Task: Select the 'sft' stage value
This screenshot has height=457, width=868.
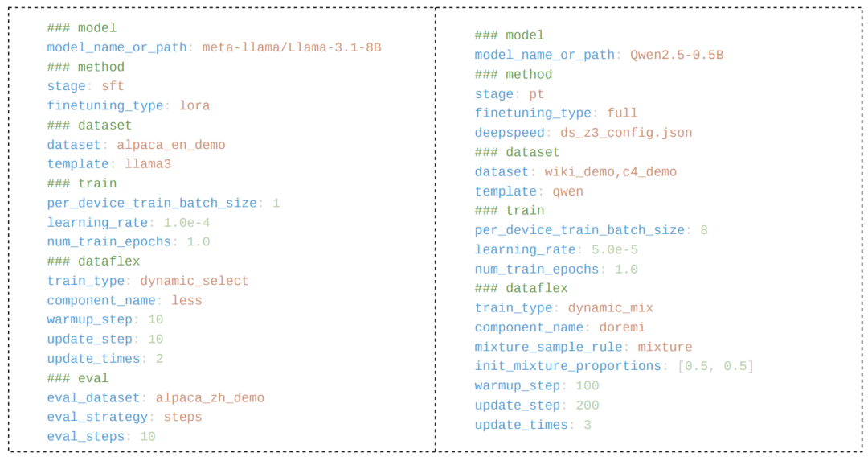Action: pyautogui.click(x=113, y=87)
